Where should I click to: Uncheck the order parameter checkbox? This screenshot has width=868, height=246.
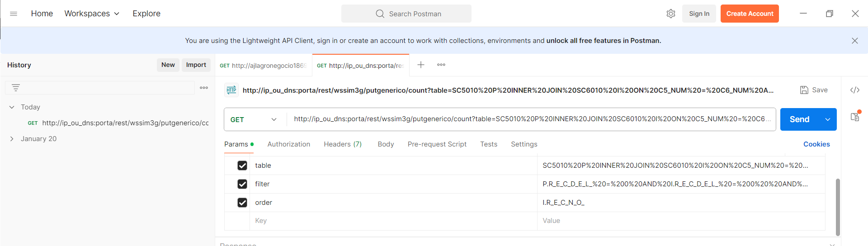(x=242, y=203)
